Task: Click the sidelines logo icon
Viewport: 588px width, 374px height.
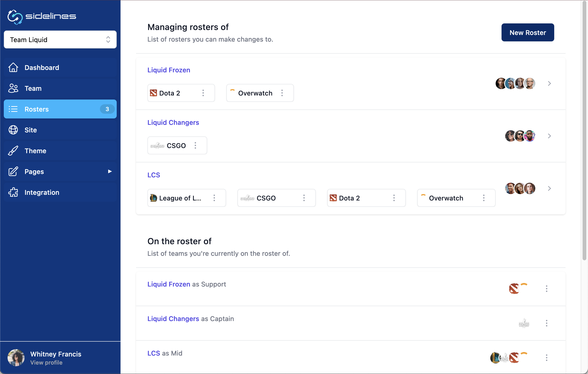Action: click(15, 17)
